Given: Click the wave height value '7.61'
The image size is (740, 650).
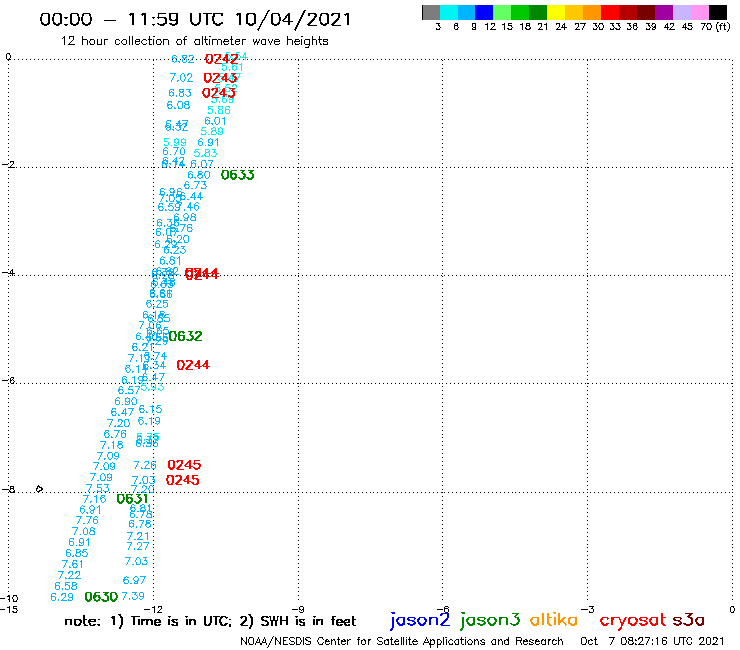Looking at the screenshot, I should pos(72,564).
